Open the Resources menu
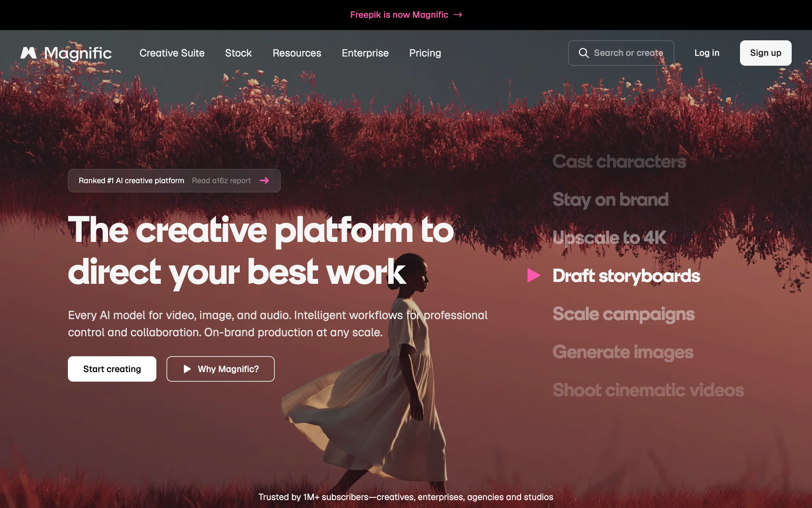 297,53
